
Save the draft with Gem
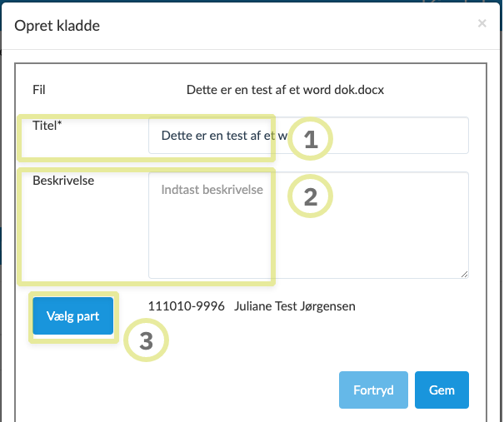coord(442,389)
